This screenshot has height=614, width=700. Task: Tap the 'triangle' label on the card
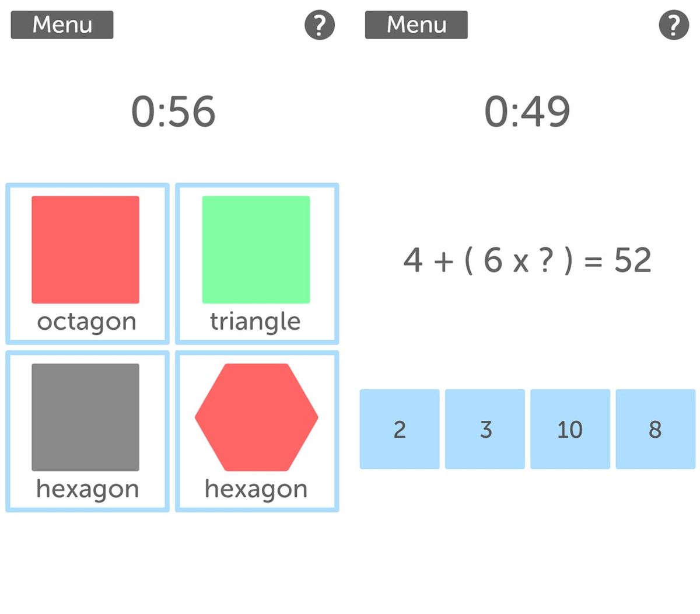point(256,322)
